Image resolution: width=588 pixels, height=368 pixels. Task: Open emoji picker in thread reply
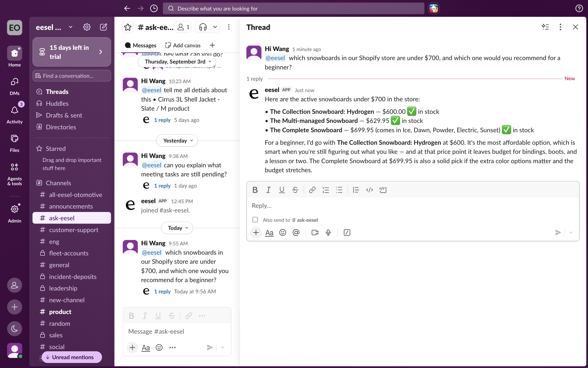(x=283, y=233)
